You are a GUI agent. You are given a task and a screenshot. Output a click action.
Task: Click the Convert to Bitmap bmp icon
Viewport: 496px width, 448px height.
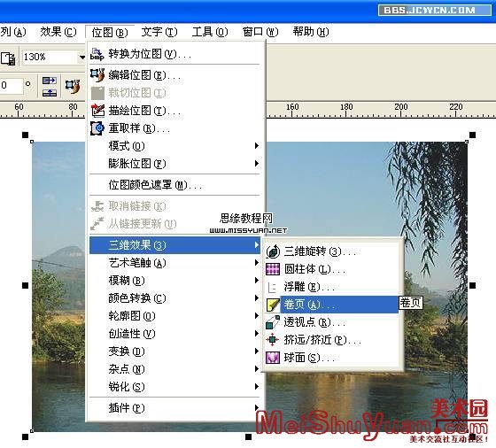97,54
